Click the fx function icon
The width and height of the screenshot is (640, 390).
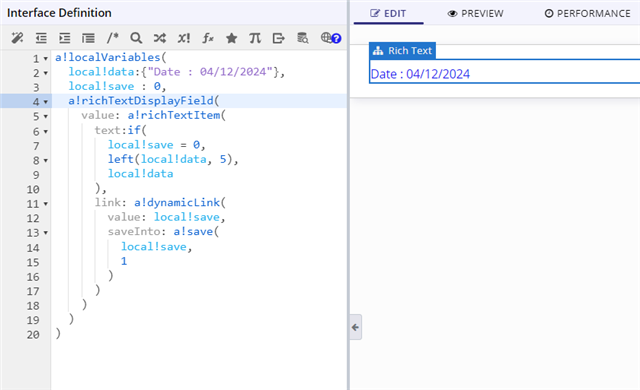208,38
